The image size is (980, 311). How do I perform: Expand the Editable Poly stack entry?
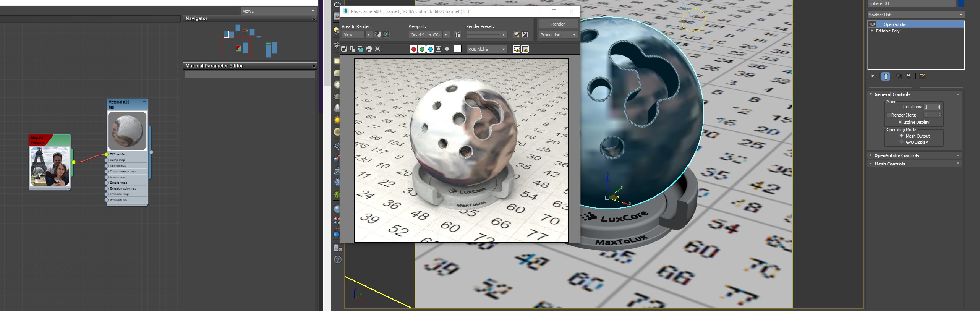coord(872,31)
